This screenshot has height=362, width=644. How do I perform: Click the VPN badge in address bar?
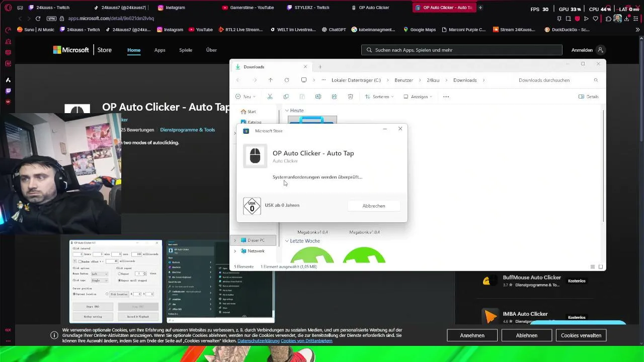click(51, 19)
